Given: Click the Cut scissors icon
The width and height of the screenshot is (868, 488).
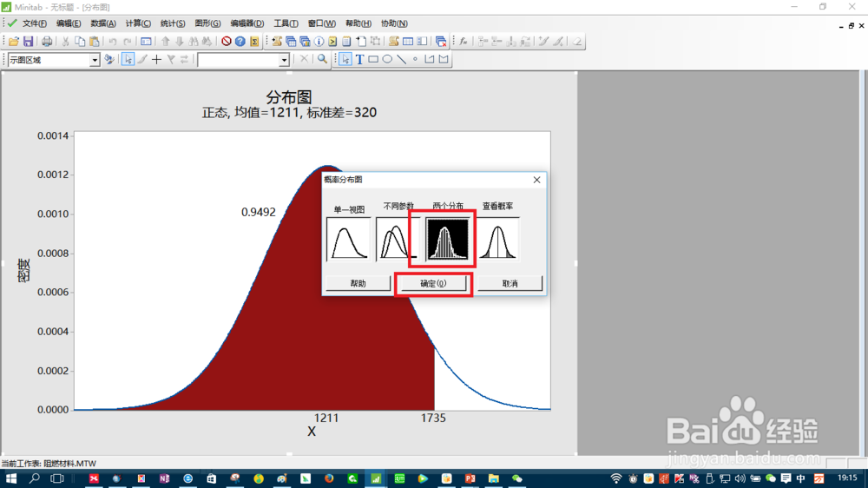Looking at the screenshot, I should tap(65, 42).
